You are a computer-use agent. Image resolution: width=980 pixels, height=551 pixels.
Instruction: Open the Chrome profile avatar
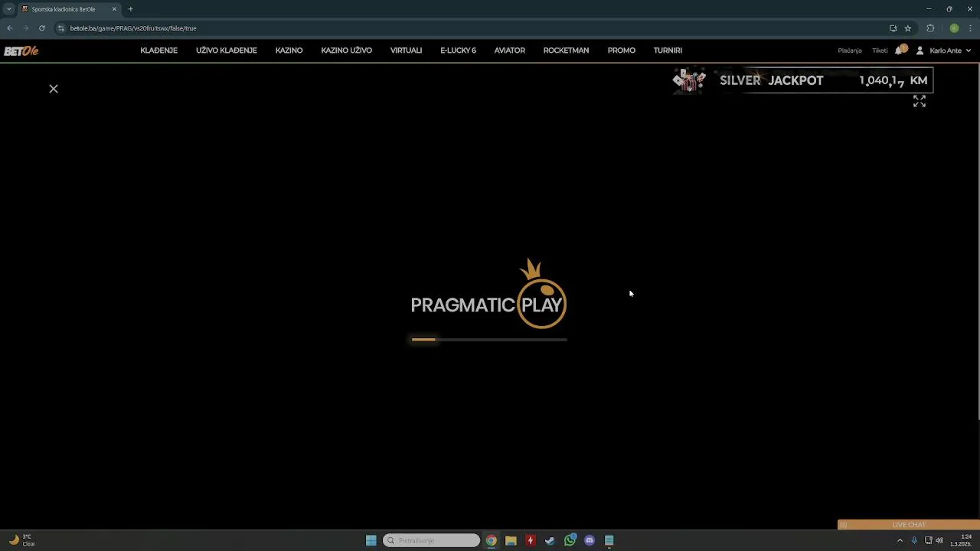954,28
